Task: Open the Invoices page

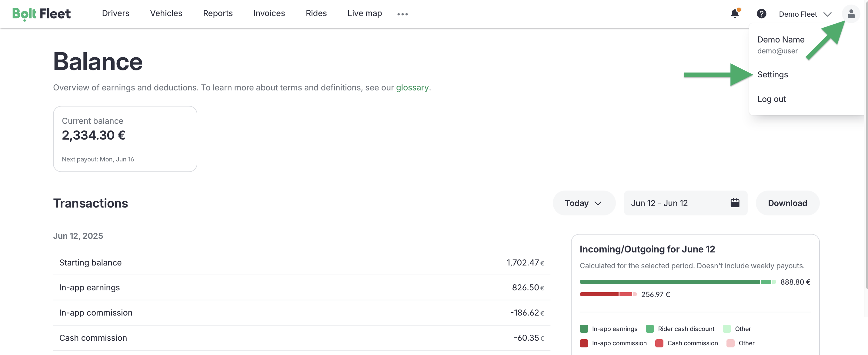Action: 269,13
